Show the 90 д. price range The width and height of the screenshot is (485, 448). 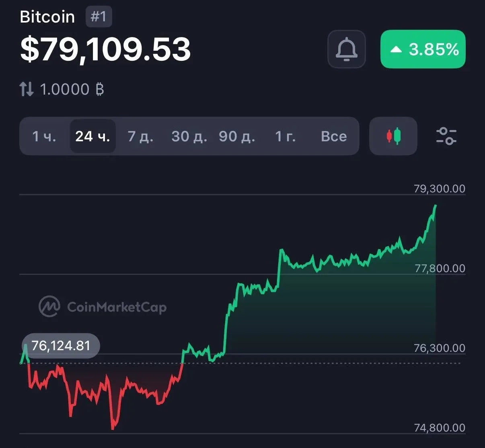(237, 136)
